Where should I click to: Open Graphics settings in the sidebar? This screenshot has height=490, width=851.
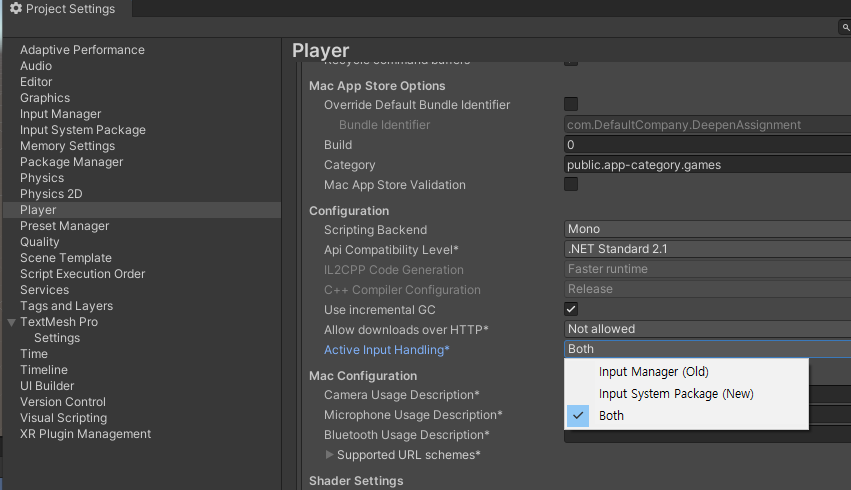(x=45, y=98)
